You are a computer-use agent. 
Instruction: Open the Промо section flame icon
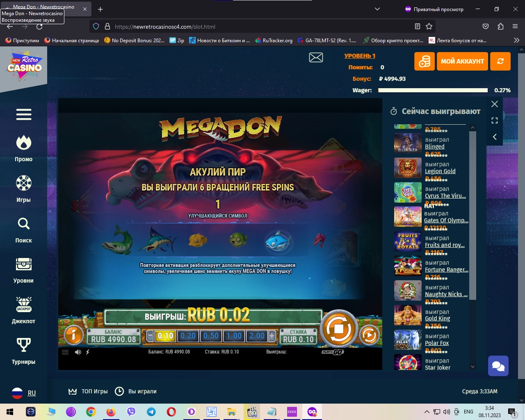24,143
